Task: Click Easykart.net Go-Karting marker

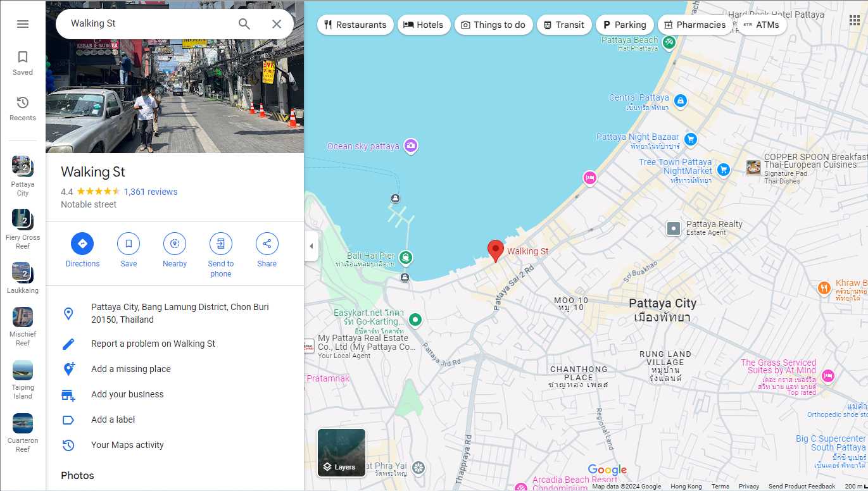Action: (415, 320)
